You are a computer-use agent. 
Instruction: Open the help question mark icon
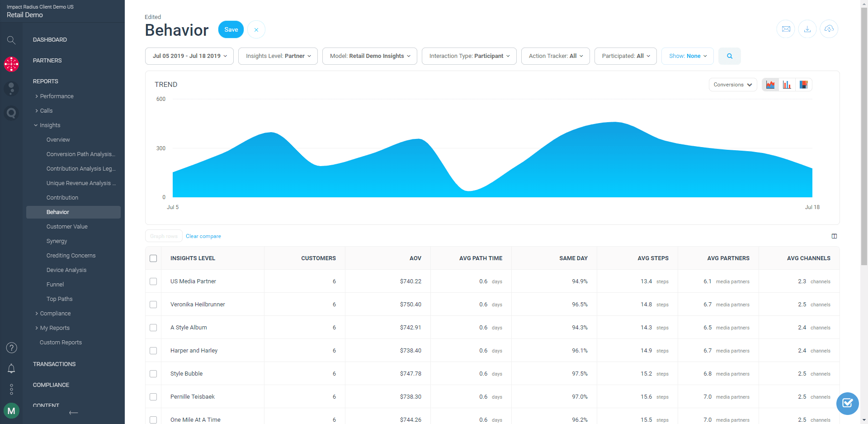pyautogui.click(x=11, y=348)
